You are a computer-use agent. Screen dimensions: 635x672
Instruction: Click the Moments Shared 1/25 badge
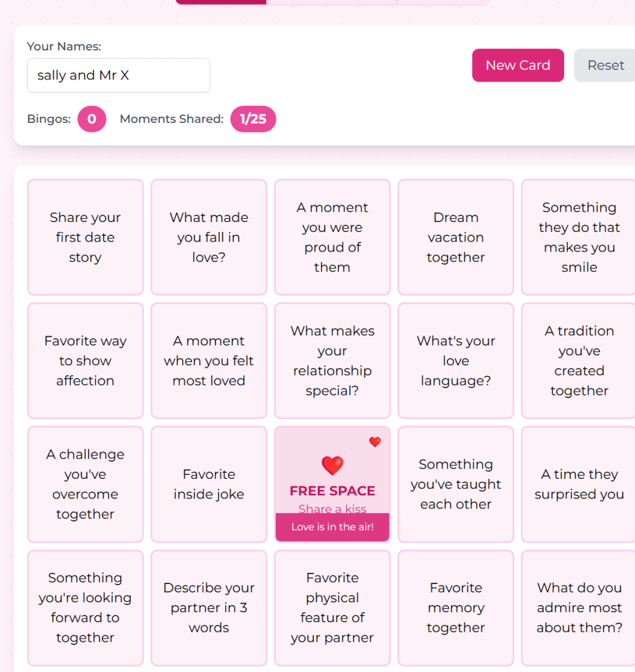tap(253, 119)
